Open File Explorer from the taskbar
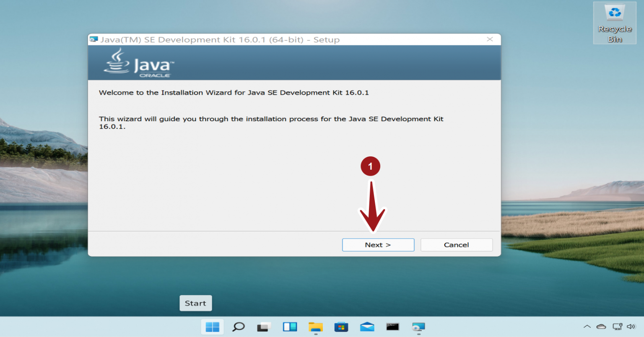The image size is (644, 337). 316,327
